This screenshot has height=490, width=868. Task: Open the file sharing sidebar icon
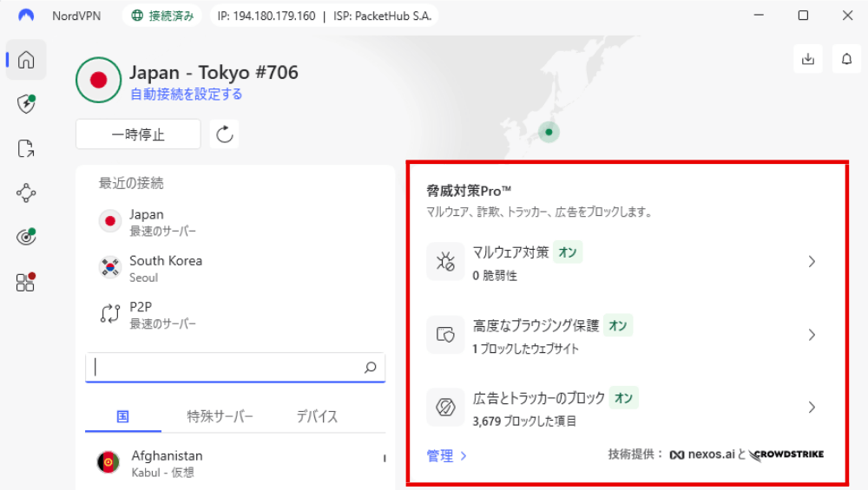26,149
